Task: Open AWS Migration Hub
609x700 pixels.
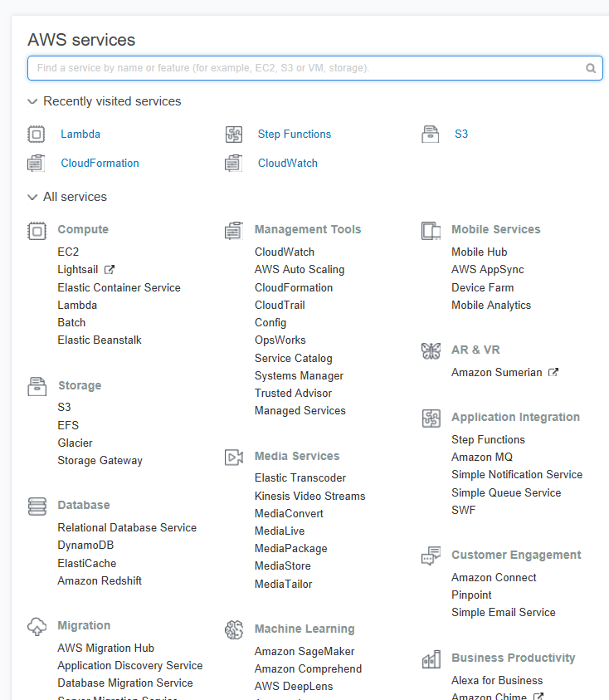Action: 105,648
